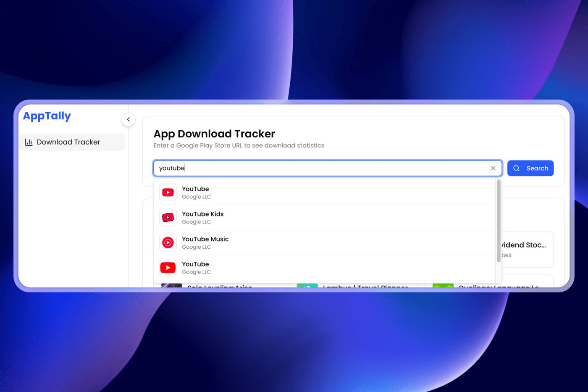
Task: Select the first YouTube suggestion
Action: click(325, 192)
